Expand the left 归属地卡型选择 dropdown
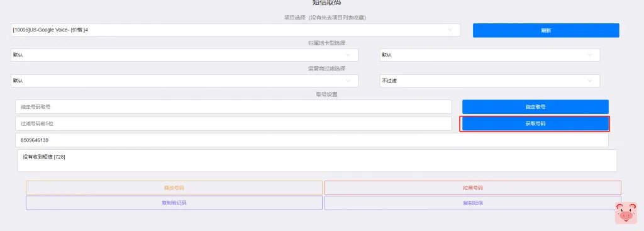 coord(184,55)
